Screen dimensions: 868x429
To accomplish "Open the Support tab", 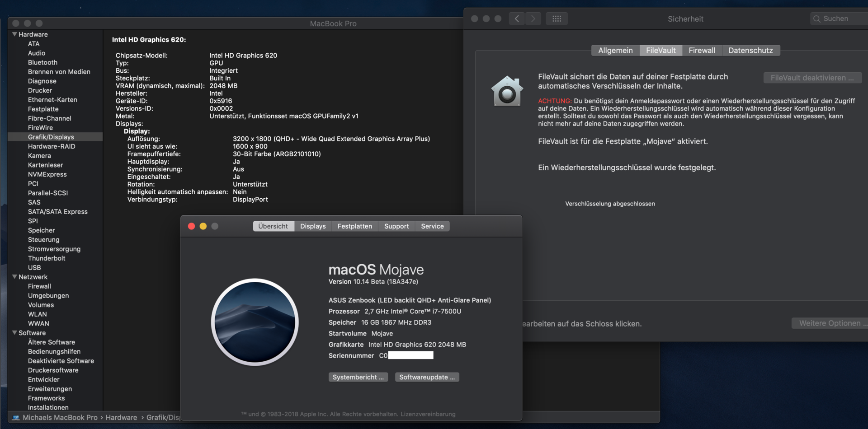I will [396, 226].
